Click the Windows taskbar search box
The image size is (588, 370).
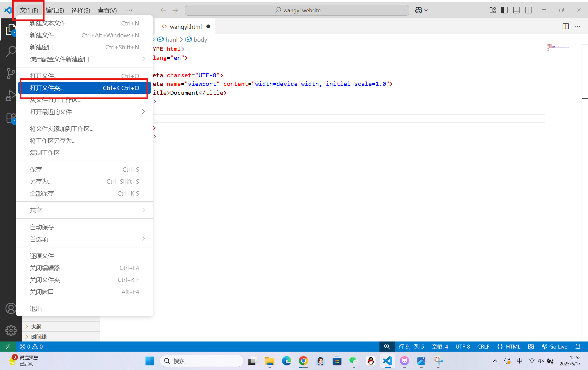[x=202, y=361]
